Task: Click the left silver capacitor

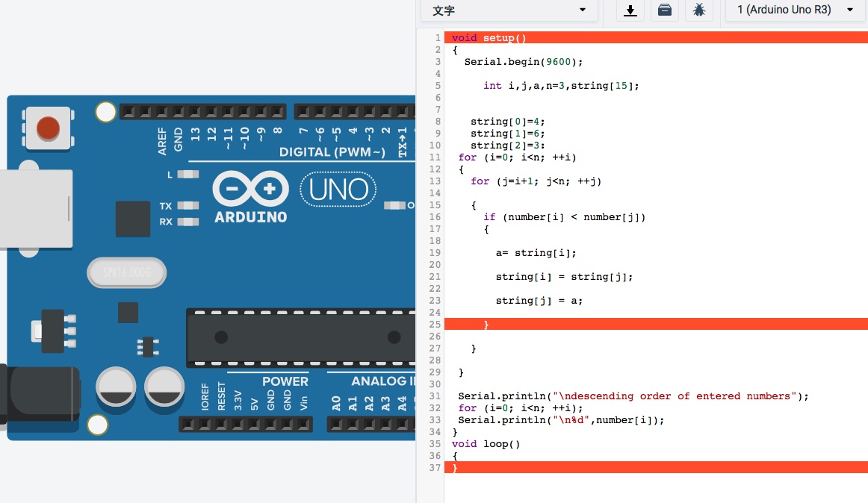Action: [x=116, y=387]
